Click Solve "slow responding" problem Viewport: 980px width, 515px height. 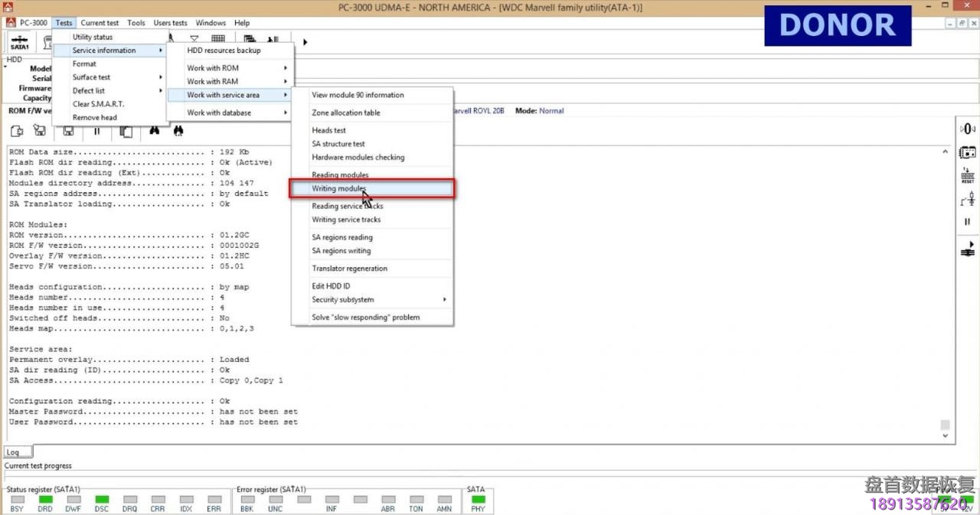(365, 318)
